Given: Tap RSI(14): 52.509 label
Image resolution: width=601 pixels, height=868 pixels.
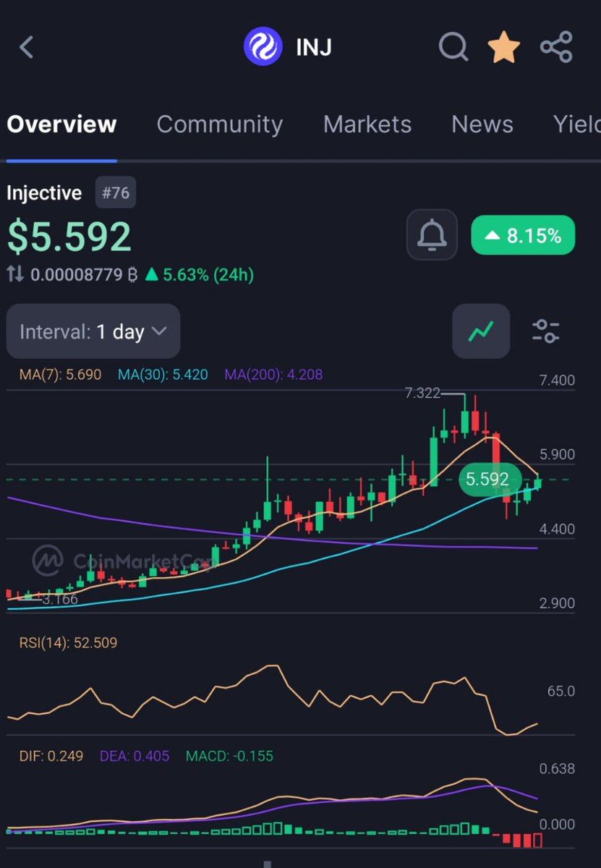Looking at the screenshot, I should [68, 643].
